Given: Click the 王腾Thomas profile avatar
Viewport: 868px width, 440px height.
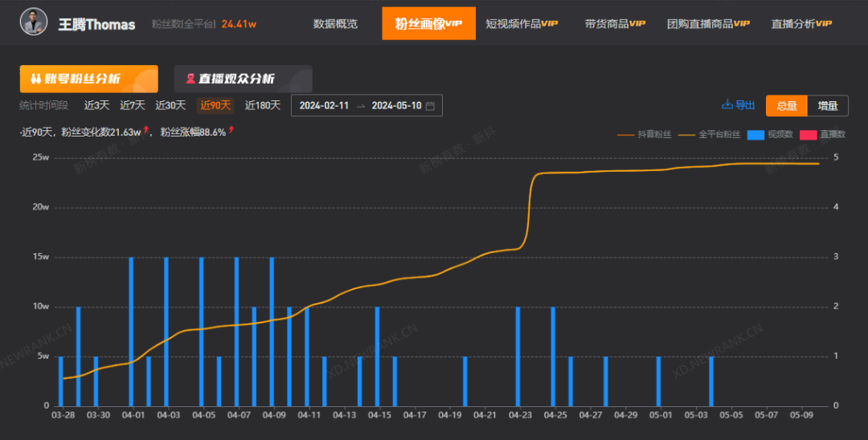Looking at the screenshot, I should tap(34, 23).
